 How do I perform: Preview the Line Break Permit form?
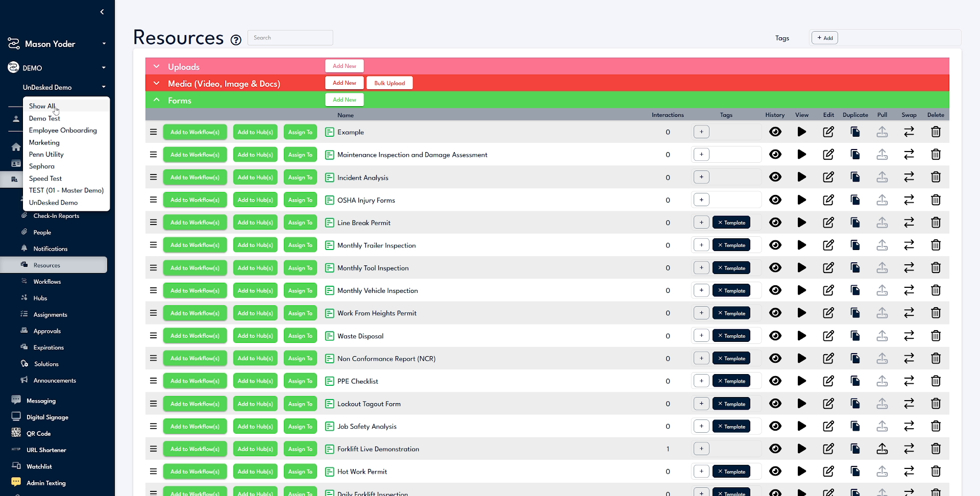(801, 222)
